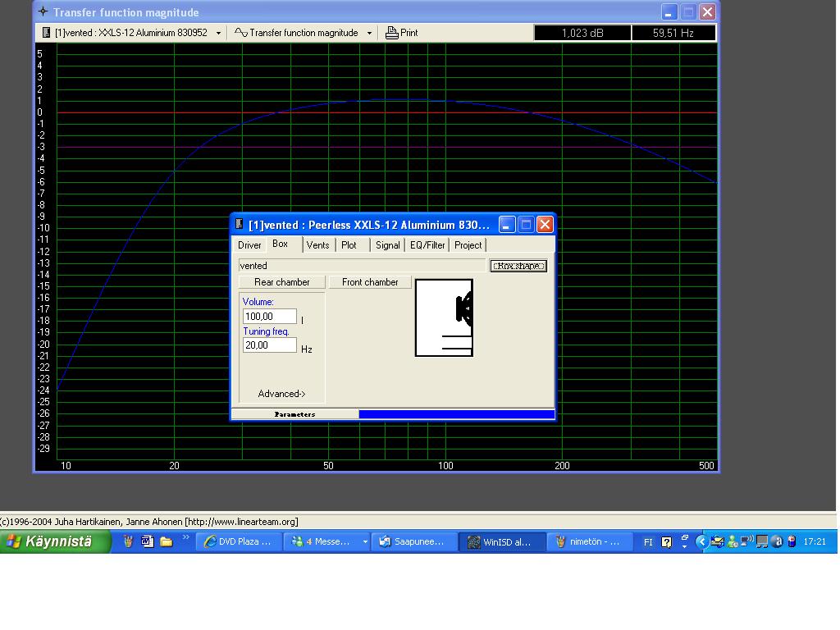Switch to the Driver tab
Viewport: 840px width, 630px height.
(x=249, y=245)
